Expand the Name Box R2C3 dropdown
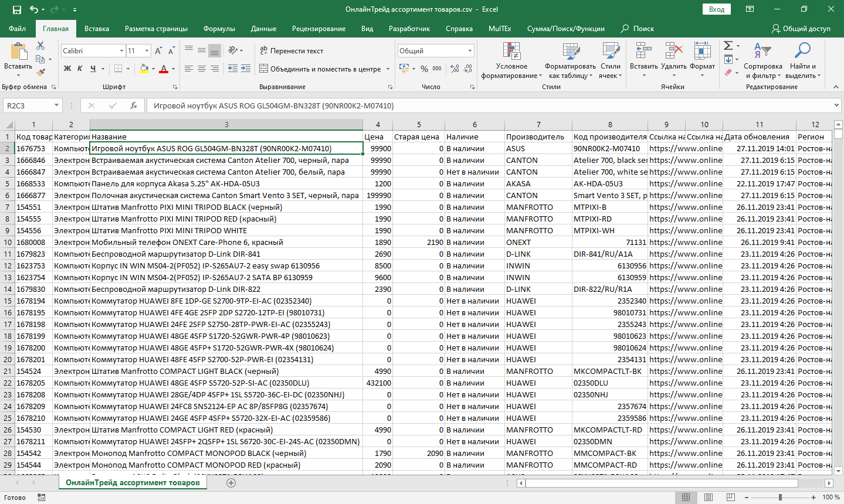844x504 pixels. coord(57,105)
